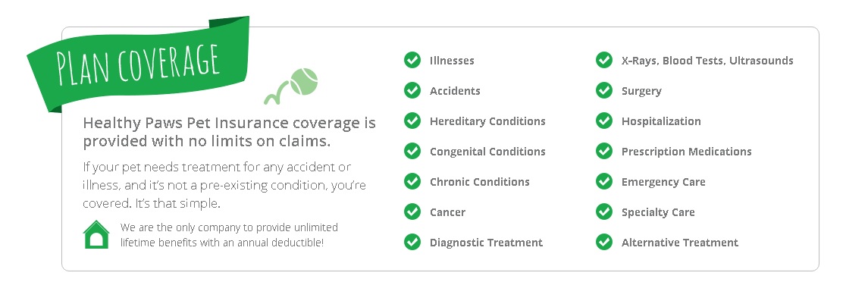Click the checkmark beside X-Rays, Blood Tests, Ultrasounds
This screenshot has height=304, width=868.
604,60
